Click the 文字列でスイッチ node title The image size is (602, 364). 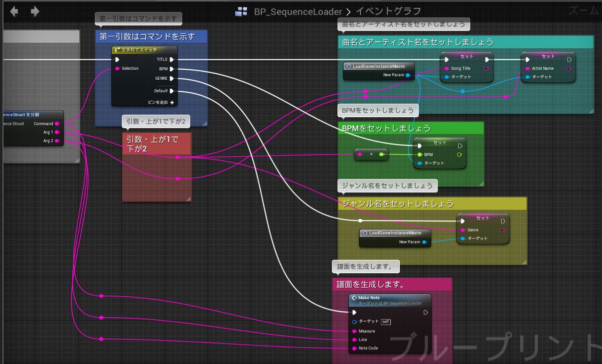coord(139,50)
